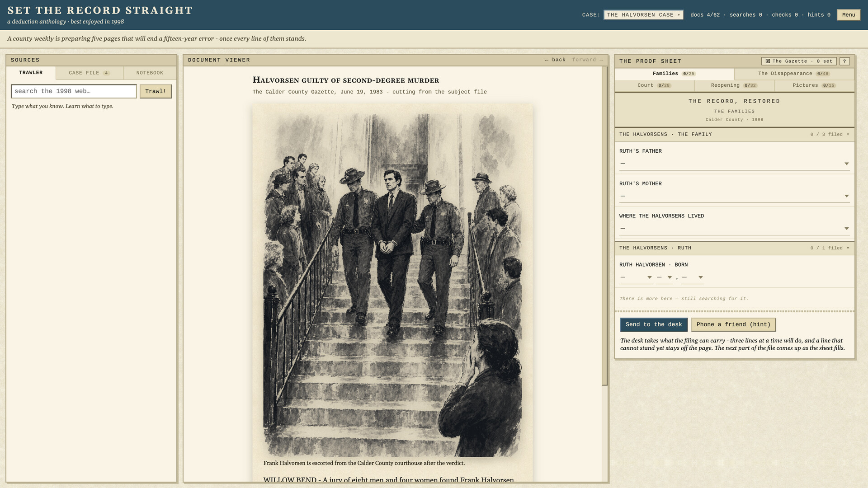Open Where the Halvorsens Lived dropdown
This screenshot has height=488, width=868.
734,229
